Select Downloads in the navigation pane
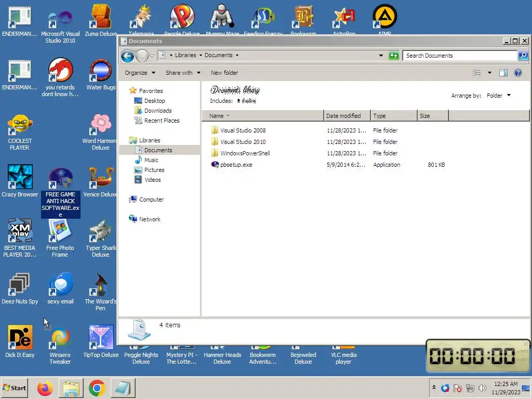 [153, 111]
